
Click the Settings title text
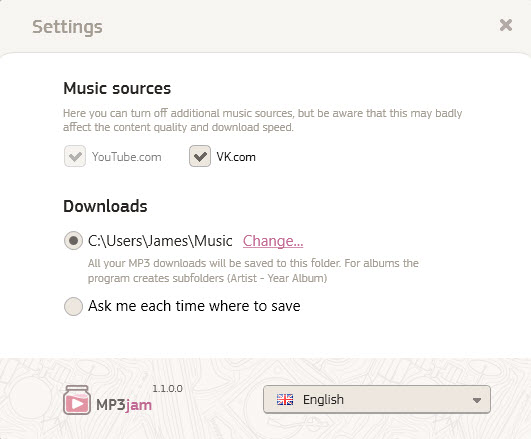point(67,27)
